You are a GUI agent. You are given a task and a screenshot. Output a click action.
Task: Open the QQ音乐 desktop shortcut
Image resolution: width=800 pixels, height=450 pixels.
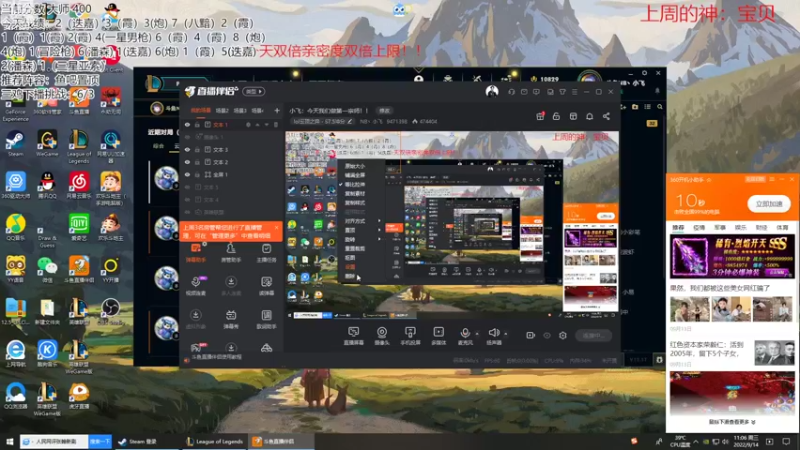coord(15,227)
